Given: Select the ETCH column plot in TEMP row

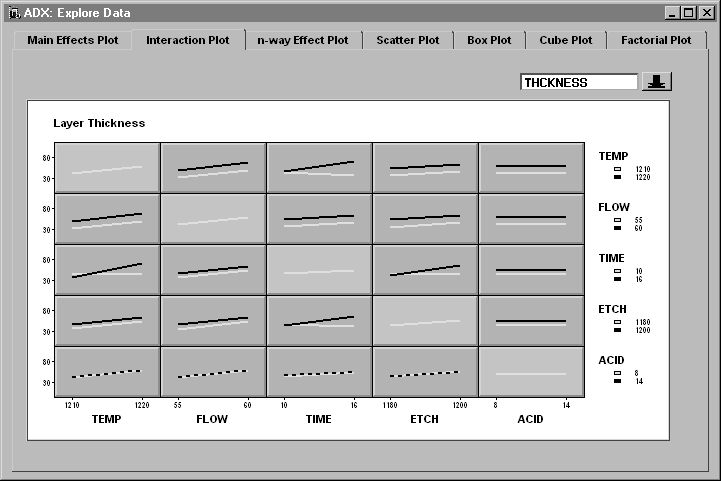Looking at the screenshot, I should pos(425,168).
